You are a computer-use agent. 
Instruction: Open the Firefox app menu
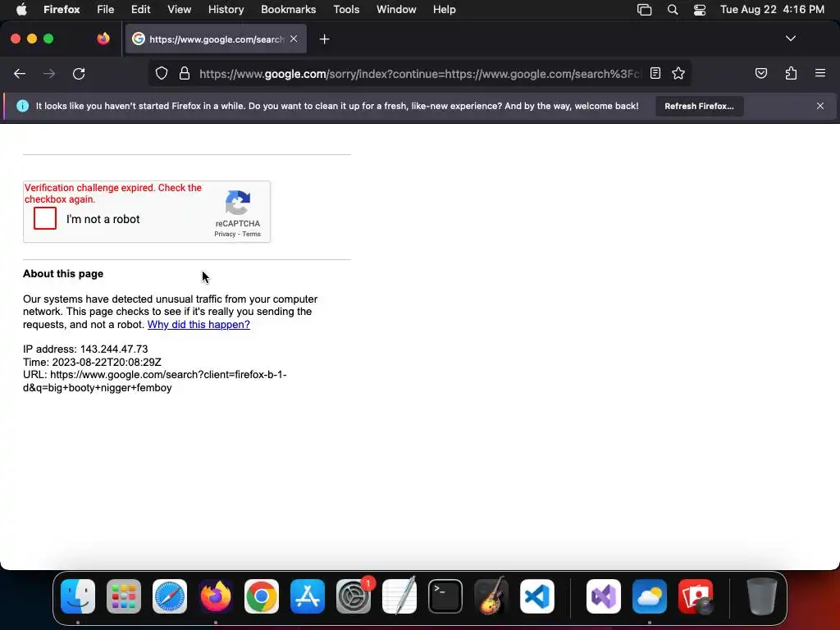click(x=62, y=9)
